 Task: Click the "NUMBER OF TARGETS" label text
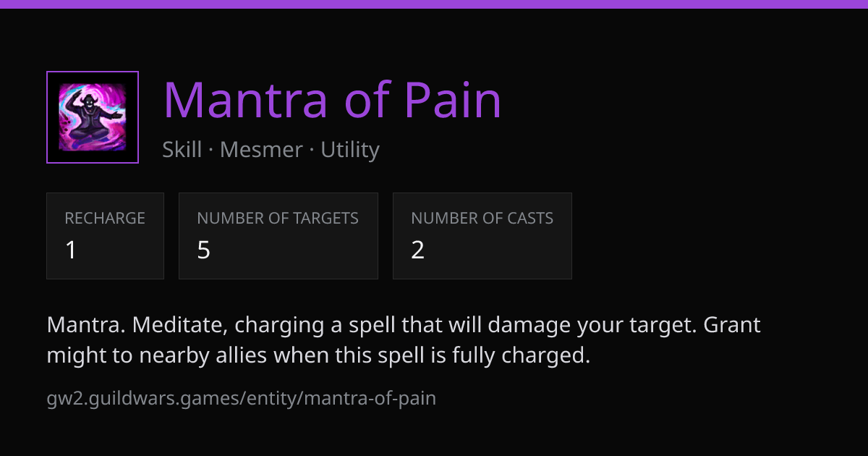tap(278, 218)
